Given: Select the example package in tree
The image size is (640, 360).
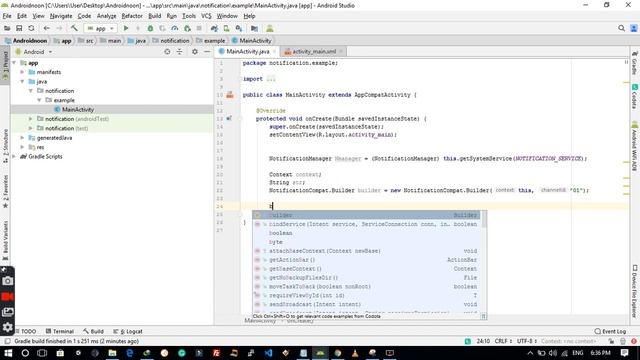Looking at the screenshot, I should 60,100.
